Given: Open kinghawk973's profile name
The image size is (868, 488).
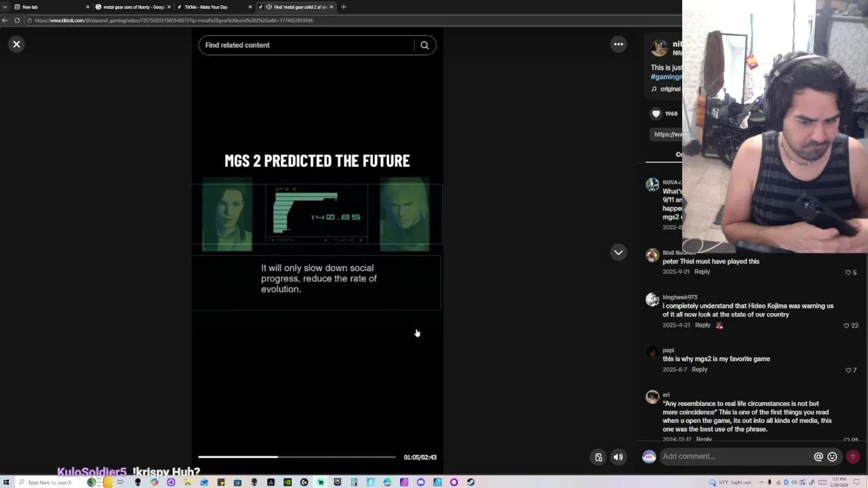Looking at the screenshot, I should 680,297.
